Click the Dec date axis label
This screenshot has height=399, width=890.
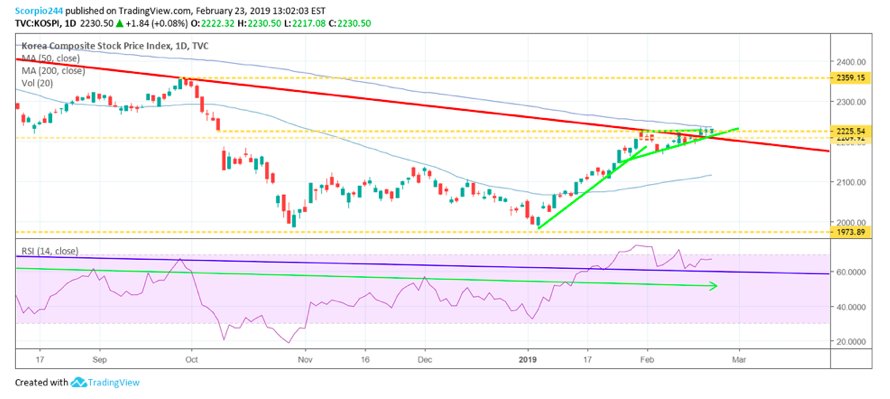click(x=425, y=359)
